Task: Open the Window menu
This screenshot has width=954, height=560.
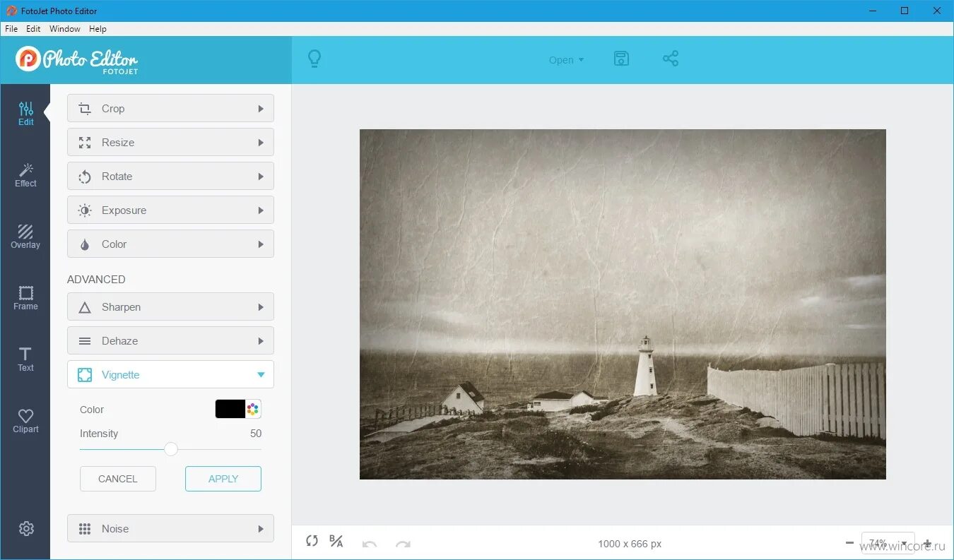Action: (64, 29)
